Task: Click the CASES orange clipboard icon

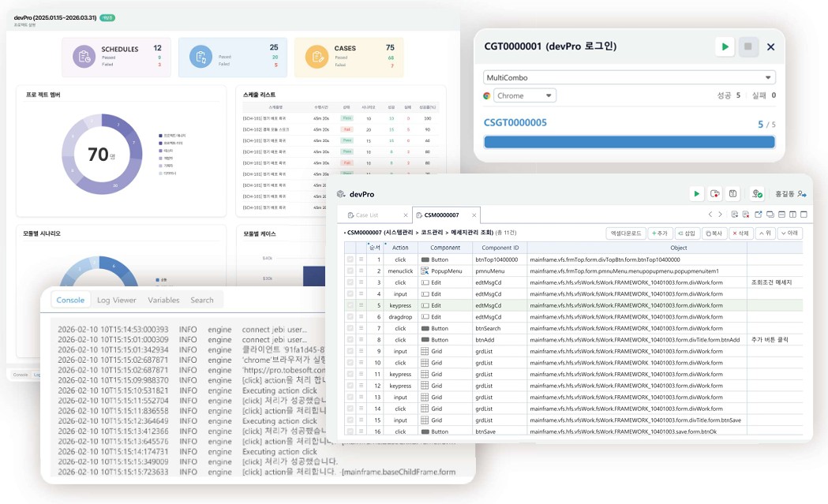Action: click(317, 57)
